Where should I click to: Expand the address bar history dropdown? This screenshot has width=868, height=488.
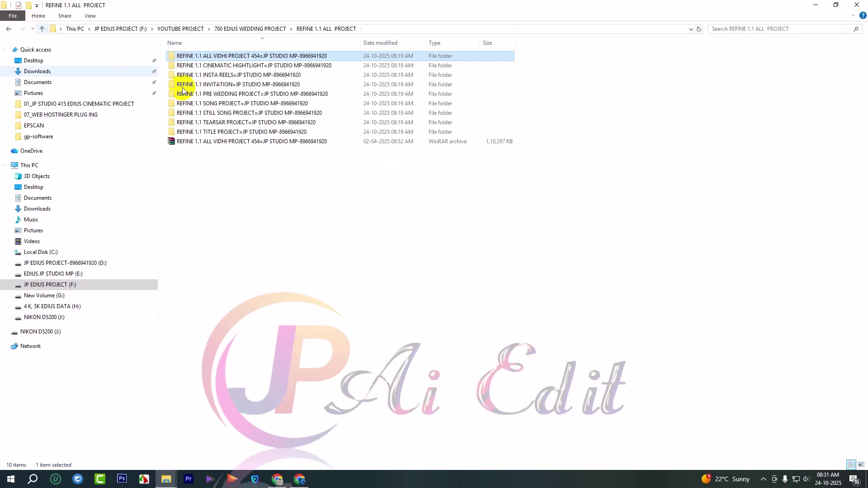point(691,29)
